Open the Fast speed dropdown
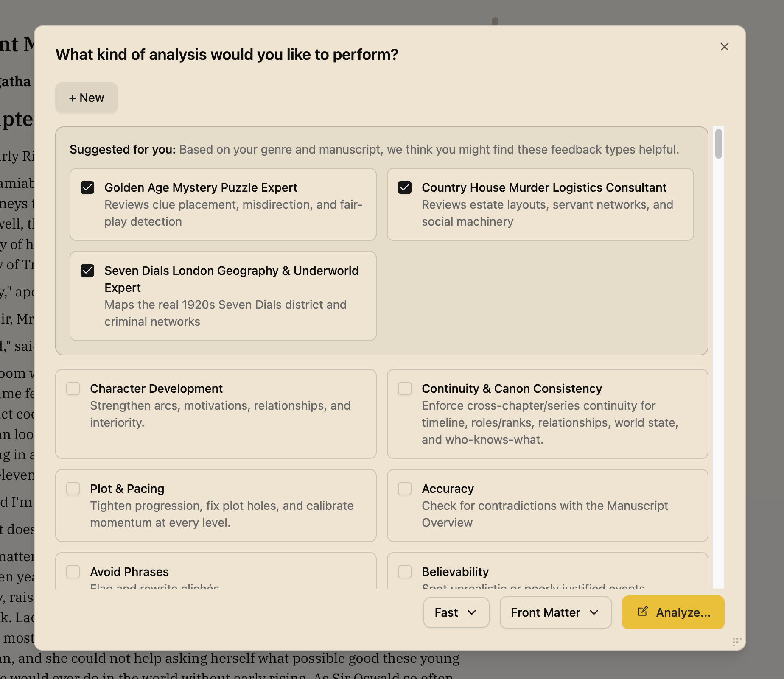 (456, 612)
